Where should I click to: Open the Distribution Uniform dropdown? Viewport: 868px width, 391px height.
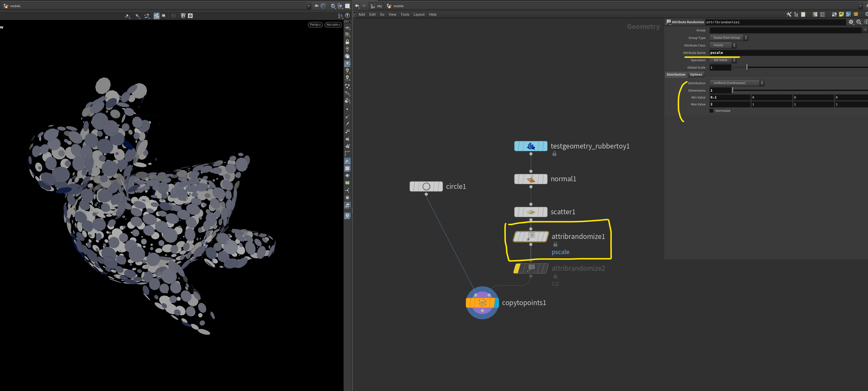coord(737,83)
